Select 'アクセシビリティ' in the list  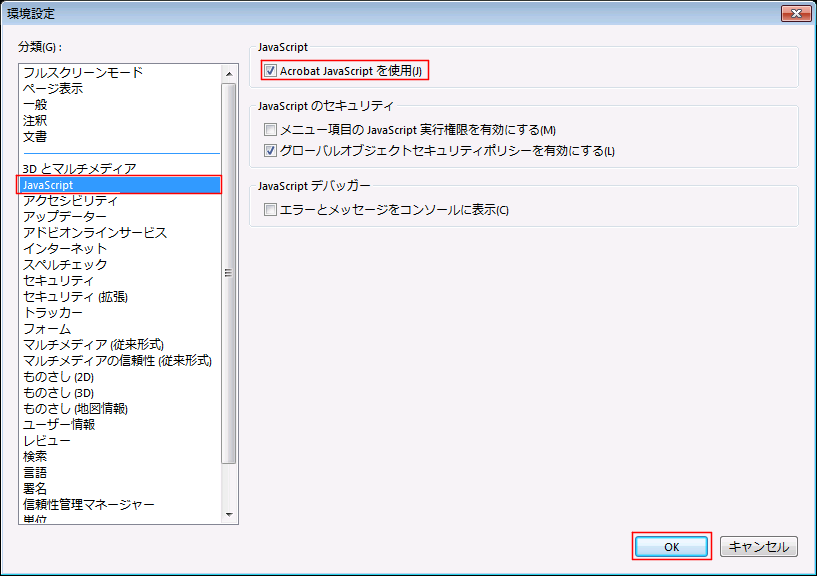70,201
